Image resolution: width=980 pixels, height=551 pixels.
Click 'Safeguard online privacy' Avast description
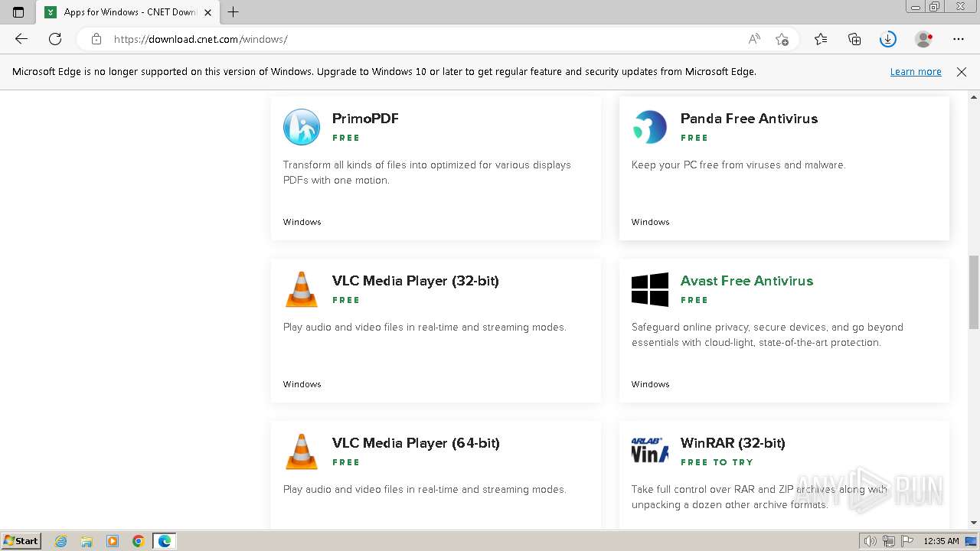[x=767, y=334]
